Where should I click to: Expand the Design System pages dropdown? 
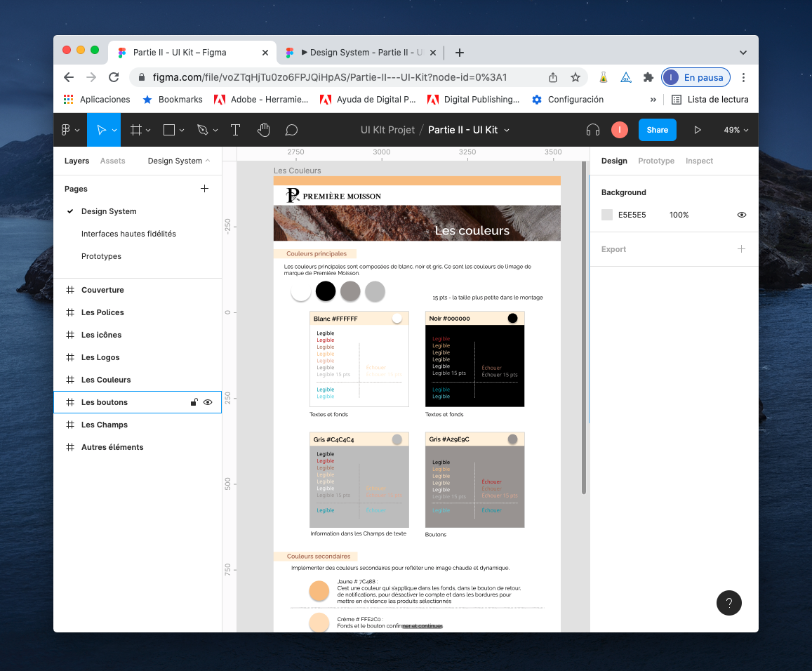(178, 161)
